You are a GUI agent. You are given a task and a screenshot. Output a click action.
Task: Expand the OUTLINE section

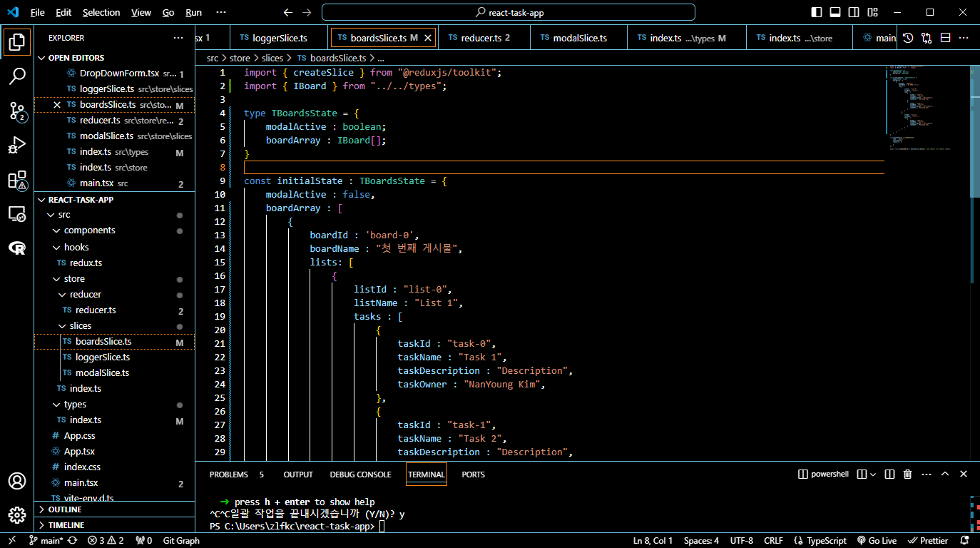tap(114, 509)
